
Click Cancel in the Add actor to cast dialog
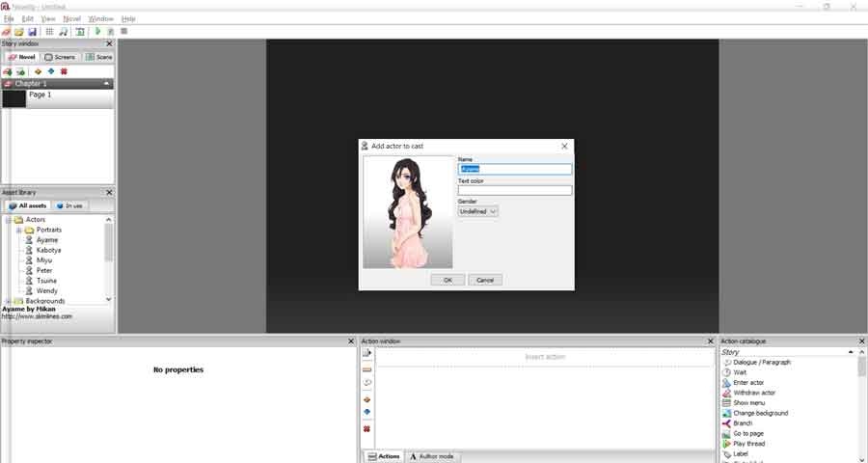tap(485, 281)
